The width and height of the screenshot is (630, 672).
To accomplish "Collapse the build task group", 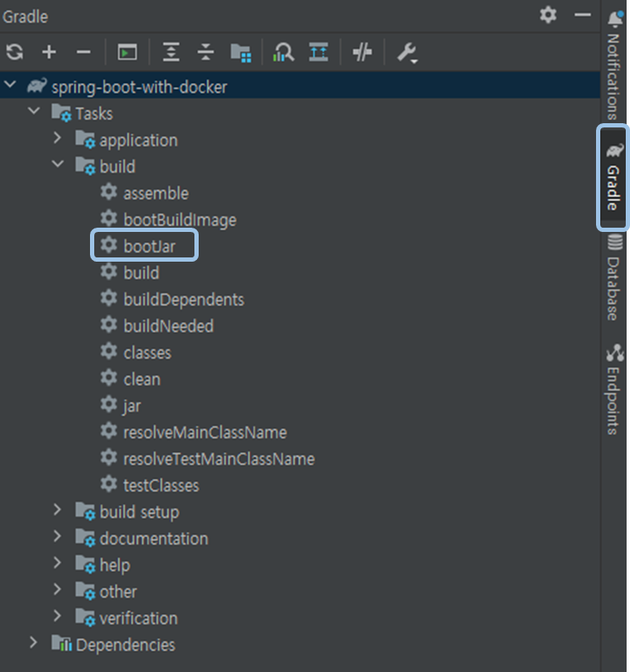I will coord(58,164).
